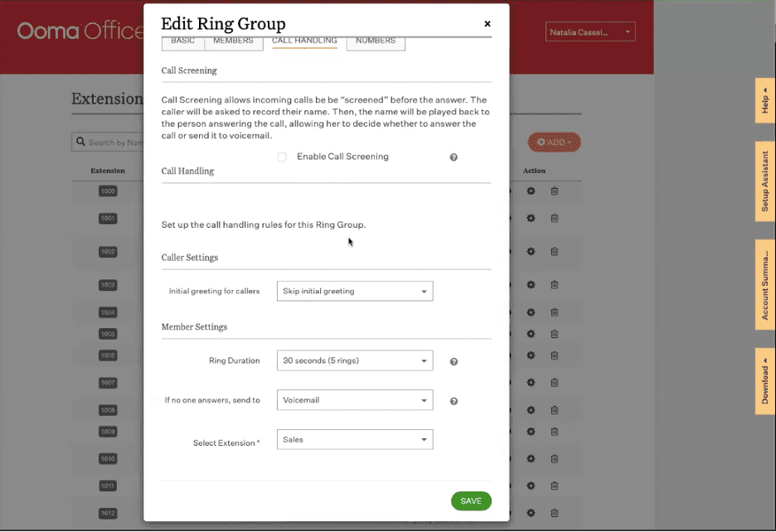Enable the Call Screening checkbox
Viewport: 776px width, 532px height.
pos(282,157)
